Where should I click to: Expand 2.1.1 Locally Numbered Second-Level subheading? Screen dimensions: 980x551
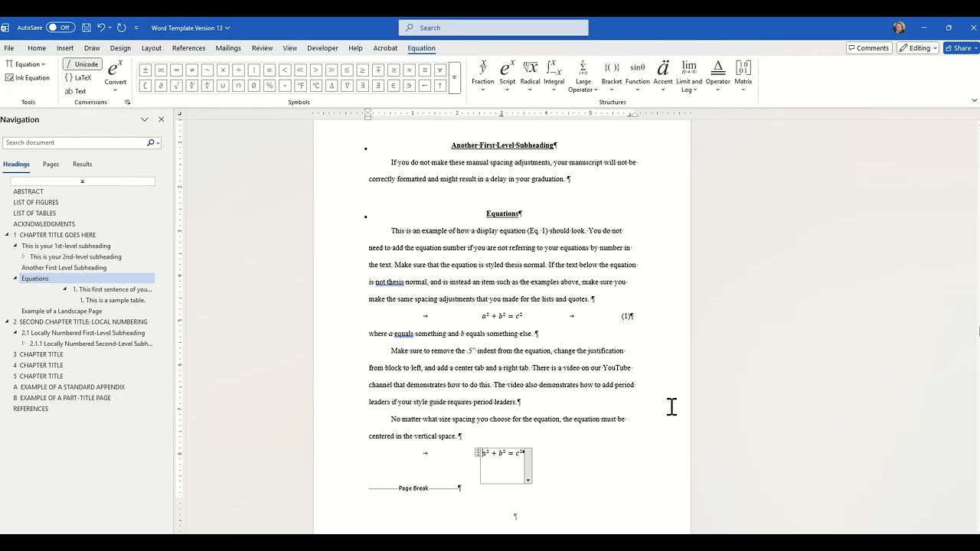click(x=24, y=344)
